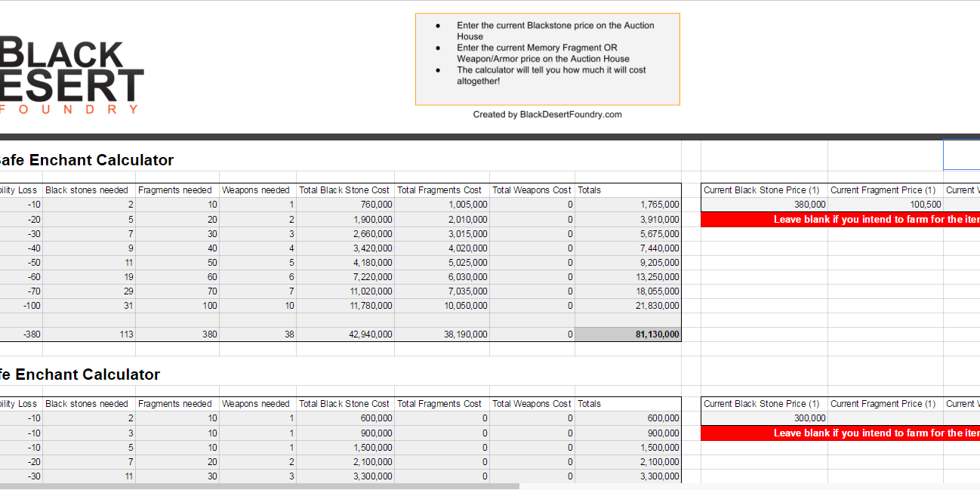The height and width of the screenshot is (490, 980).
Task: Select the black stone price cell showing 300,000
Action: click(764, 418)
